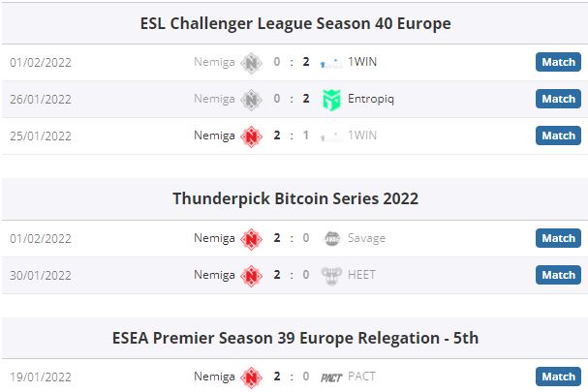Open Match button for 25/01/2022 game
This screenshot has width=588, height=392.
point(558,136)
